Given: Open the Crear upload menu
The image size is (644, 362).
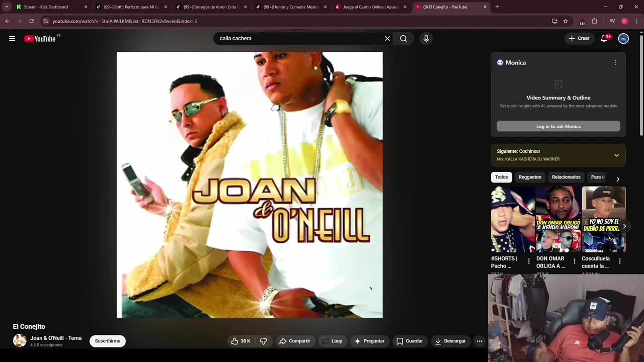Looking at the screenshot, I should pos(579,39).
